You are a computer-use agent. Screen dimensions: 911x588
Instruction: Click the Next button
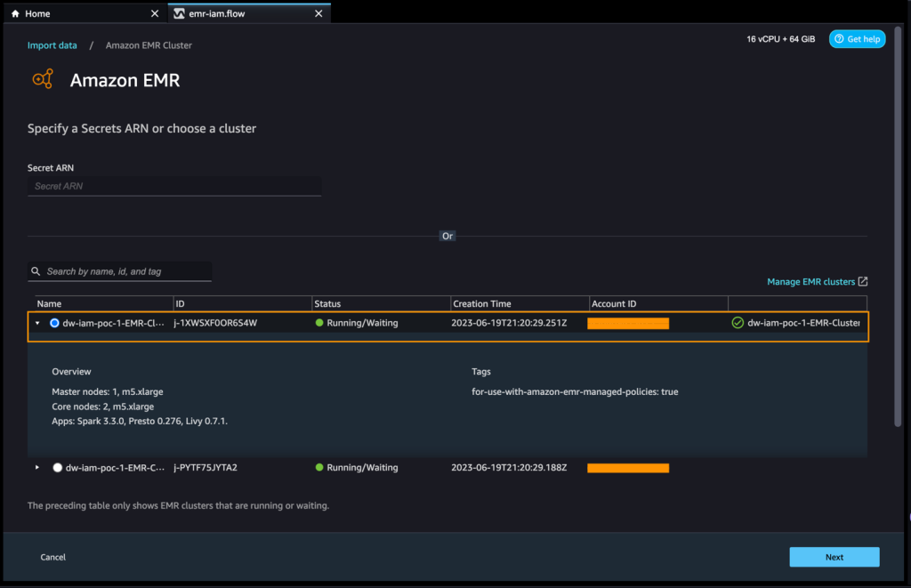tap(834, 557)
